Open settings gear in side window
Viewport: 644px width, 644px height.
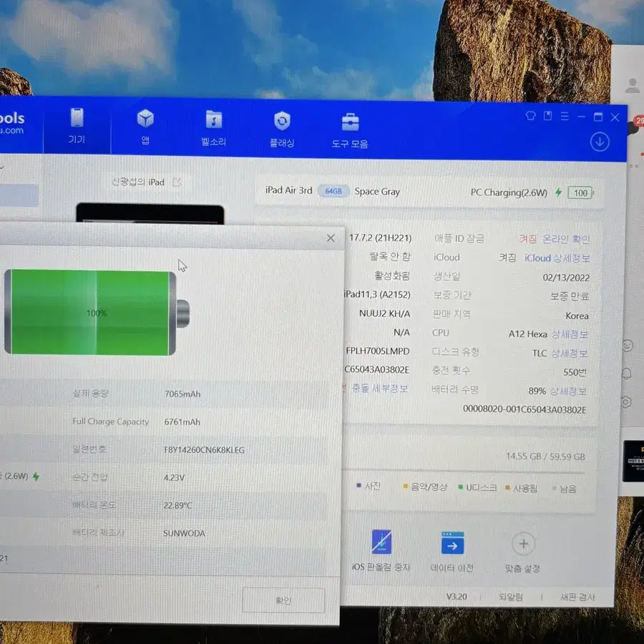click(626, 401)
